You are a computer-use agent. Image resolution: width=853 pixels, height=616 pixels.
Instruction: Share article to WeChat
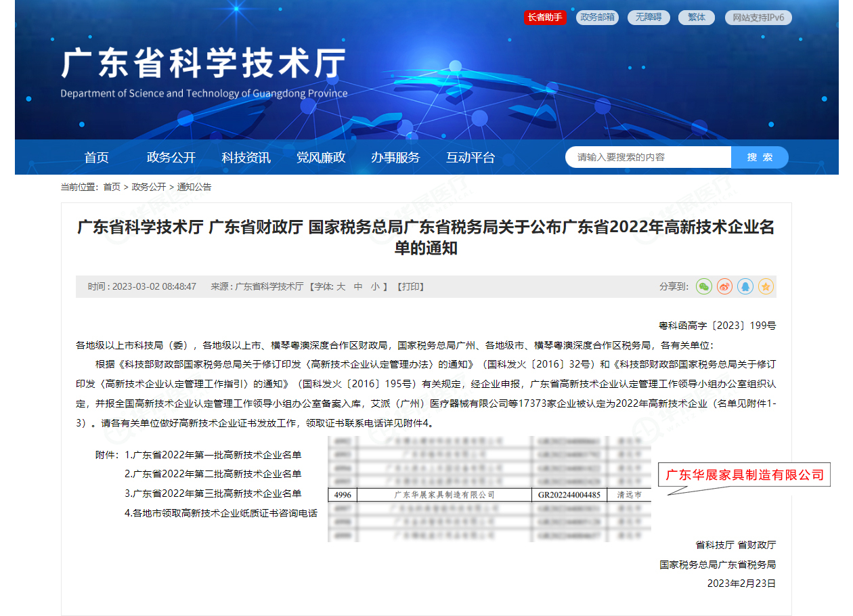coord(704,286)
